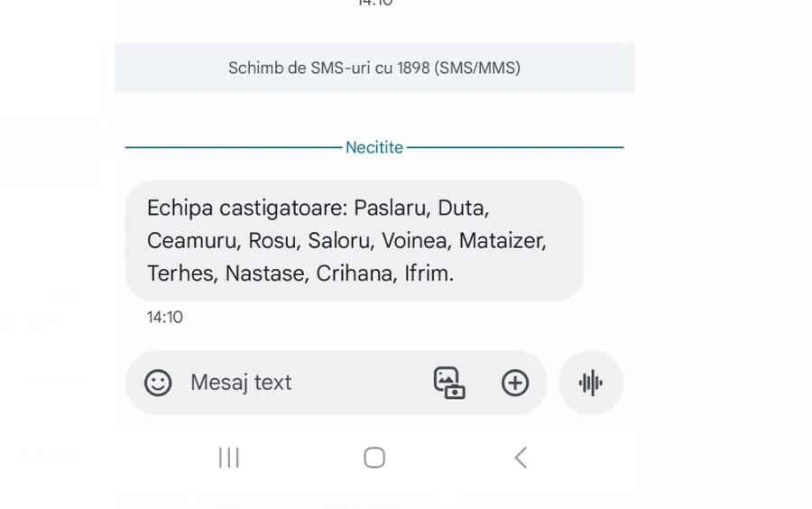Screen dimensions: 812x509
Task: Tap the 'Necitite' unread divider label
Action: coord(374,147)
